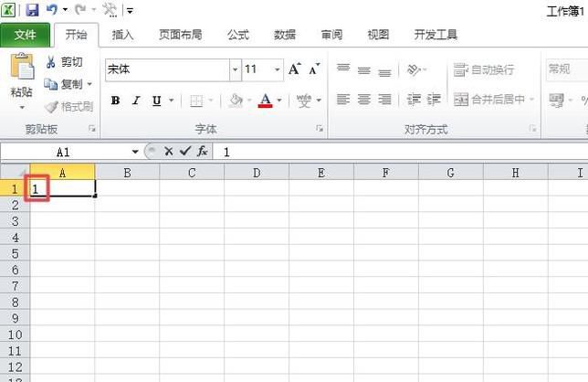588x382 pixels.
Task: Click the cell borders icon
Action: pos(196,101)
